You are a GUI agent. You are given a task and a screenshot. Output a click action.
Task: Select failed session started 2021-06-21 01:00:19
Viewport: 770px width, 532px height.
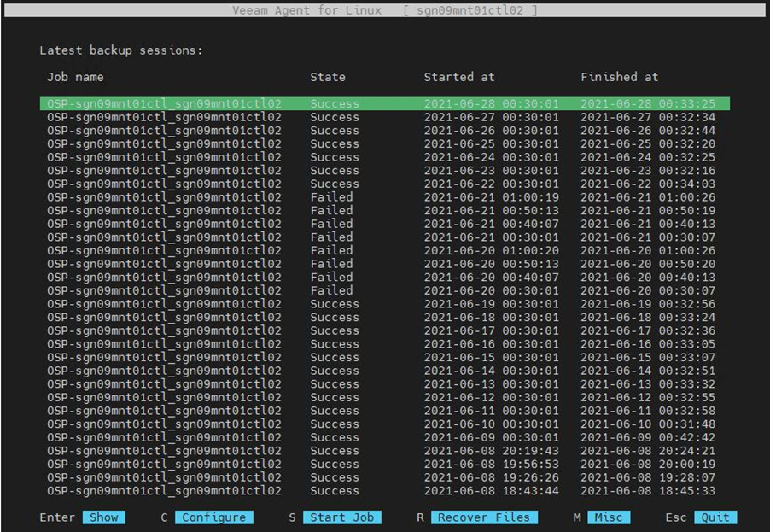pyautogui.click(x=384, y=197)
